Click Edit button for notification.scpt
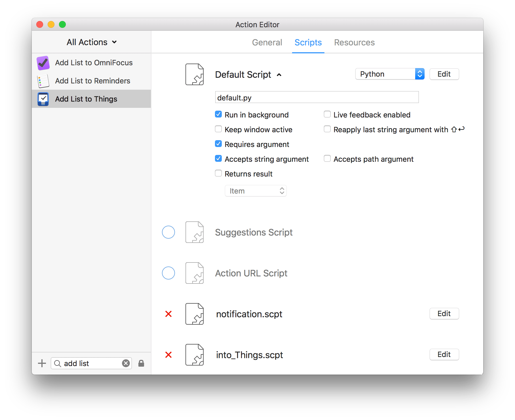Image resolution: width=515 pixels, height=420 pixels. (x=444, y=314)
